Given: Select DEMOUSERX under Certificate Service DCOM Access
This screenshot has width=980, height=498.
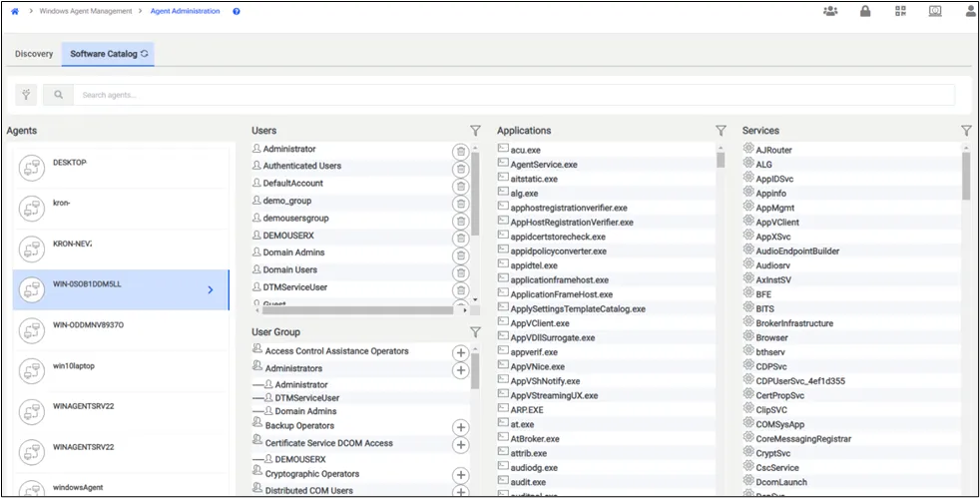Looking at the screenshot, I should click(300, 459).
